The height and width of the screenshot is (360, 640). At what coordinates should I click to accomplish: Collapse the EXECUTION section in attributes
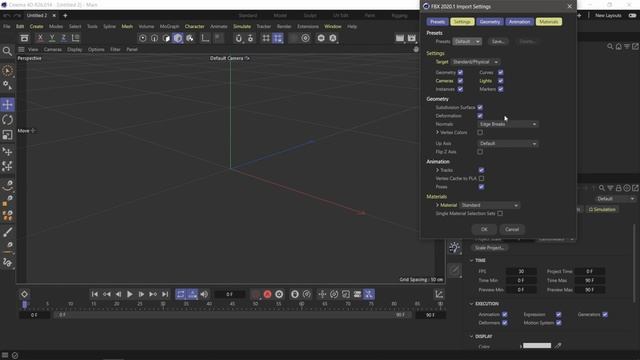click(x=471, y=304)
